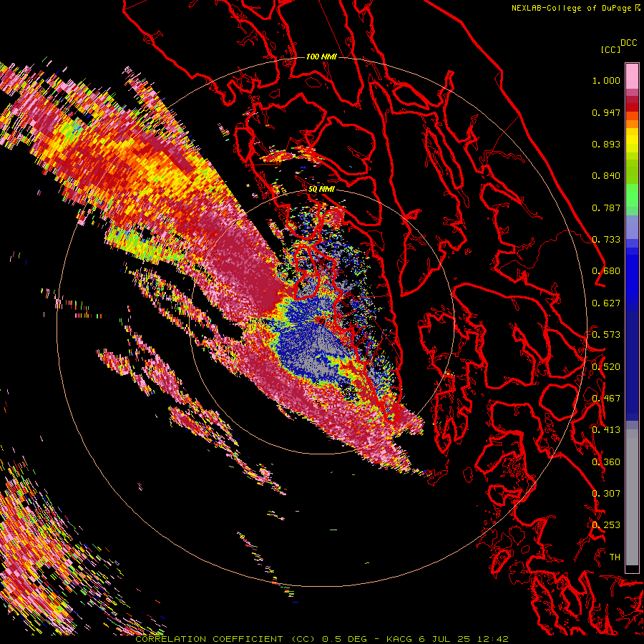Click the 0.5 DEG elevation text
Screen dimensions: 644x644
[x=345, y=639]
